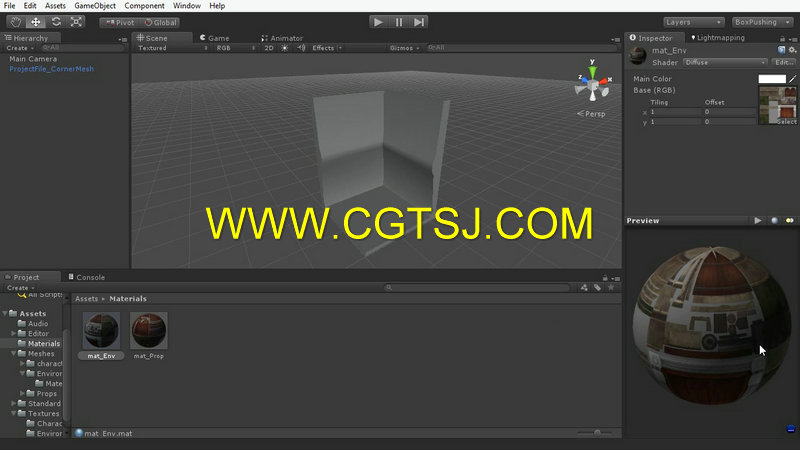Screen dimensions: 800x450
Task: Toggle Global handle rotation
Action: click(x=160, y=22)
